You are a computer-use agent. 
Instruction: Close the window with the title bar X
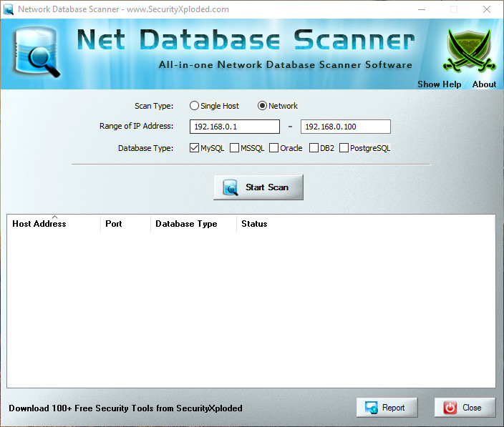487,9
